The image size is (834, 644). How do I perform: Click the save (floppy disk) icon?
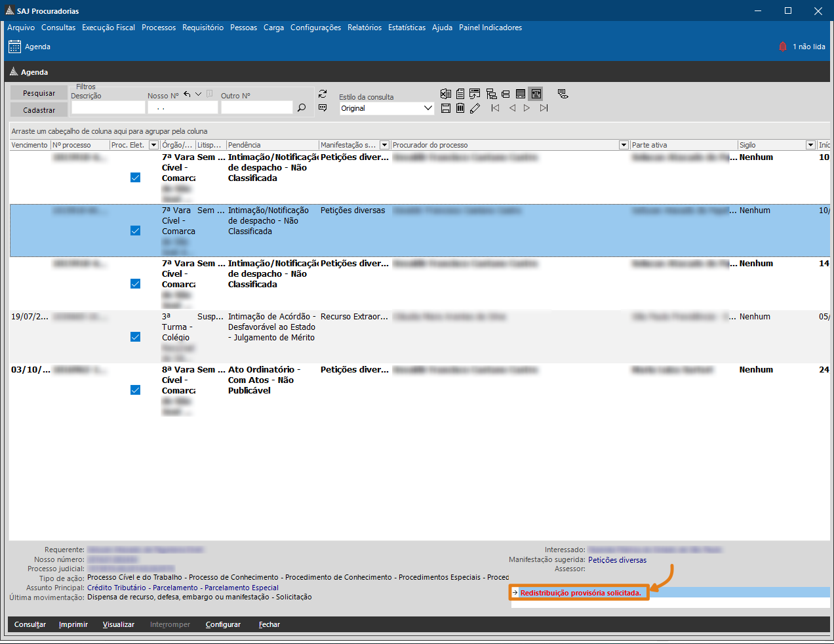point(446,108)
